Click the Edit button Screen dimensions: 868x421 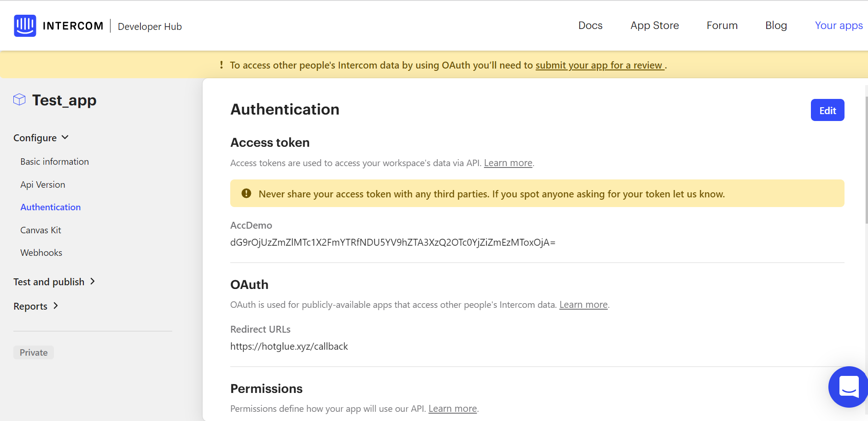[x=827, y=110]
